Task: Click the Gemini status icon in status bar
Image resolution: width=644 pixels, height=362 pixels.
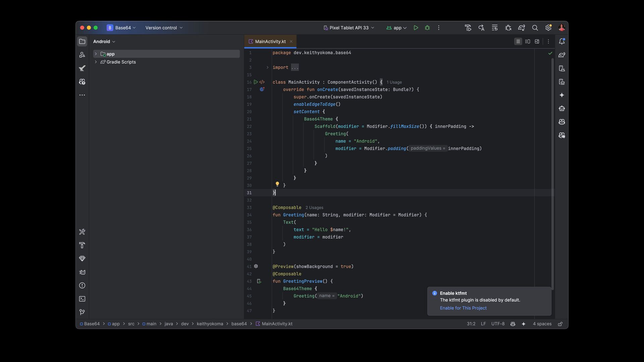Action: point(513,324)
